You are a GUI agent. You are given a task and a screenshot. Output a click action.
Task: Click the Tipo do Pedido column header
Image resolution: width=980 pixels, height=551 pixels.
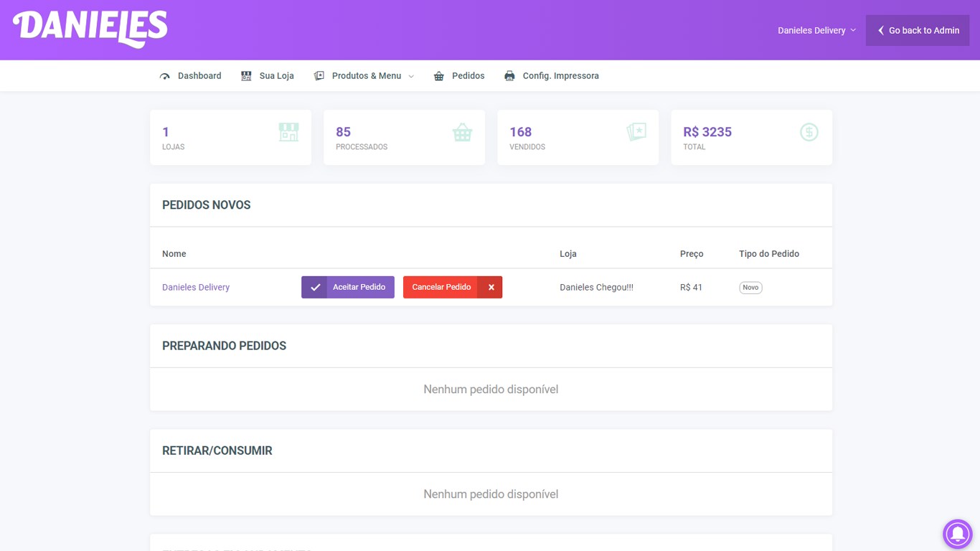[x=769, y=254]
